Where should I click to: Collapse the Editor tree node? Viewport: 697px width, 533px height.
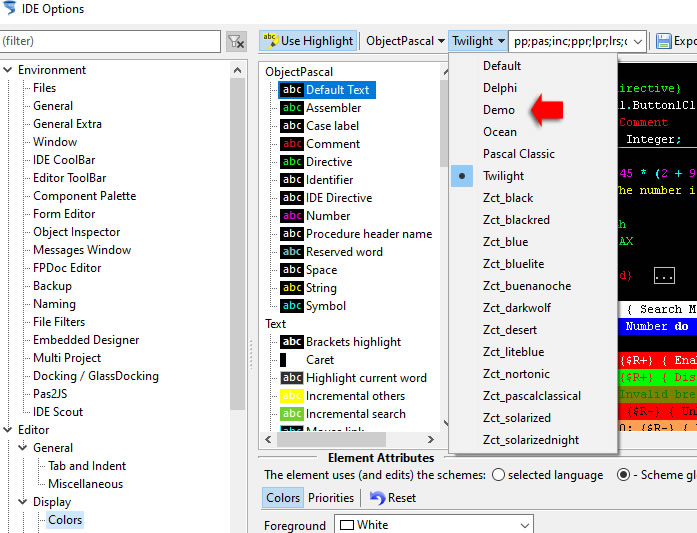point(8,429)
